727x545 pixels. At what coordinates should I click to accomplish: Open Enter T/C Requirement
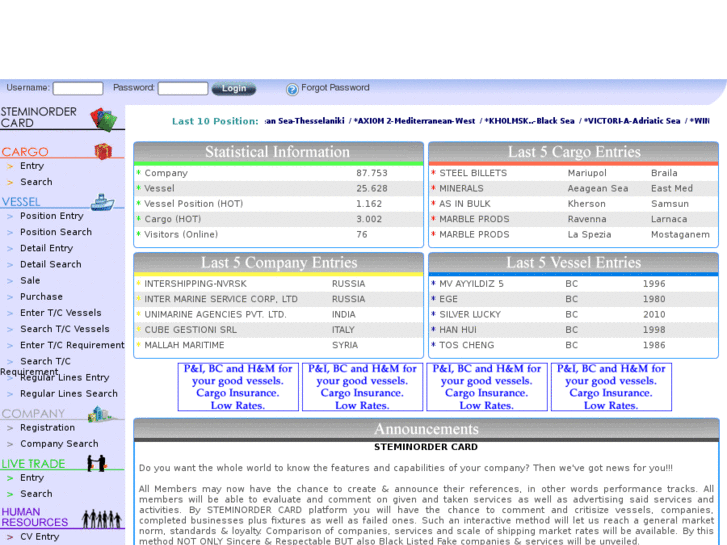[72, 345]
